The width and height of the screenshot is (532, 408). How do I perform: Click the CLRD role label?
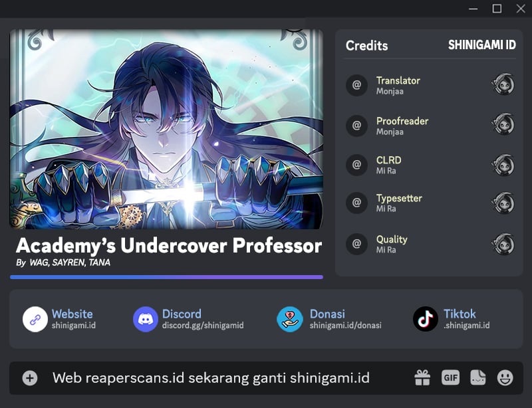[x=389, y=160]
